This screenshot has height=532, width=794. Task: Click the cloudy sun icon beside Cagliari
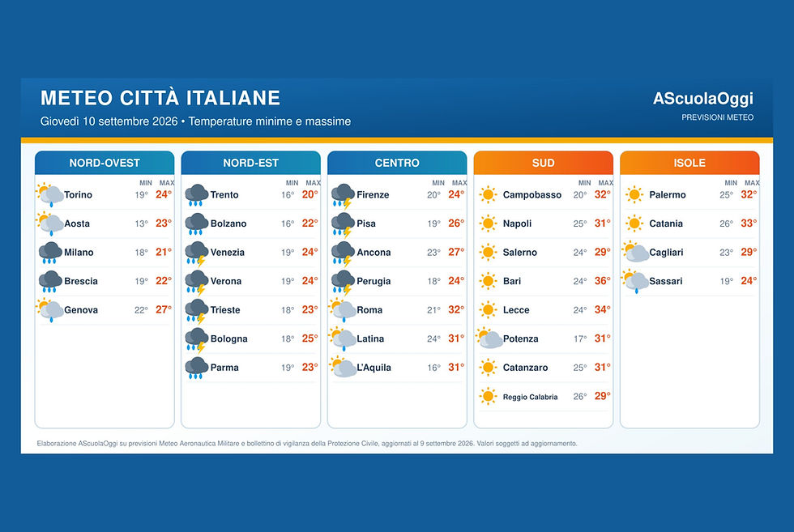tap(635, 252)
